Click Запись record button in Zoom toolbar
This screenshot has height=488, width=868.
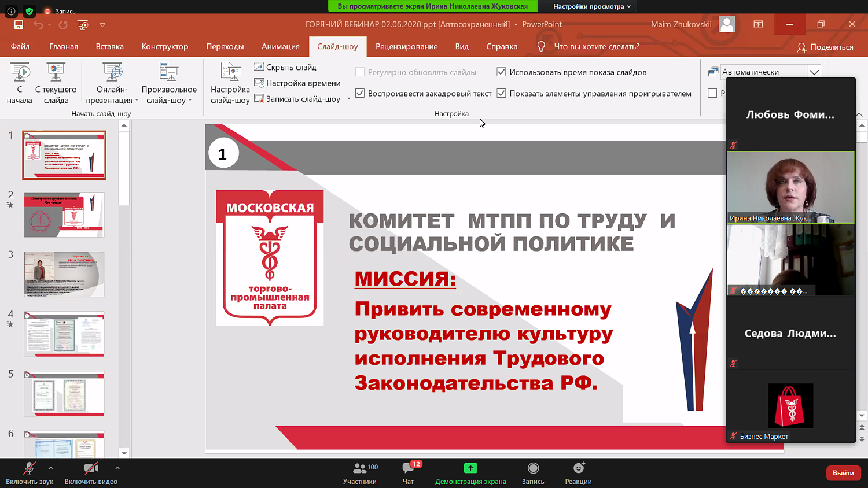click(533, 473)
